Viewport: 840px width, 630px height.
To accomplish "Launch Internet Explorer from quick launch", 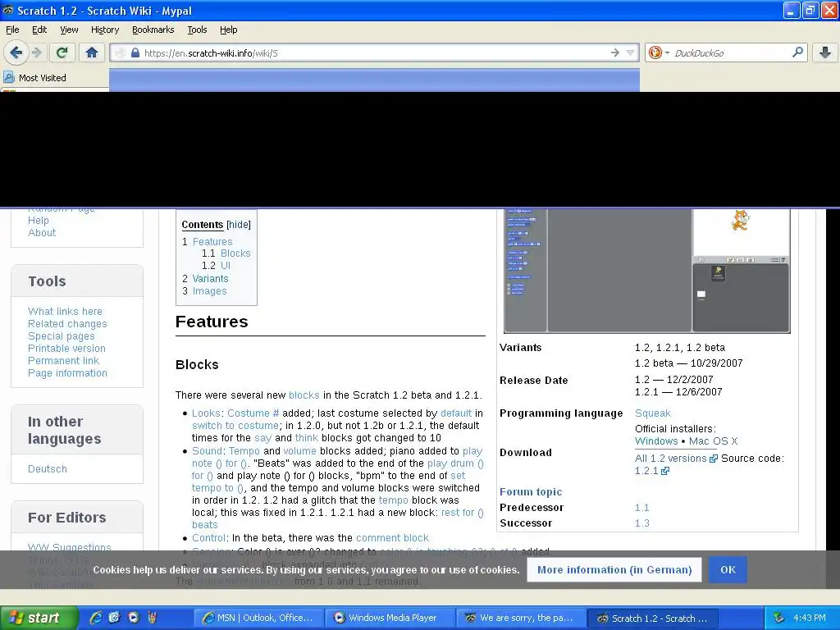I will (96, 618).
